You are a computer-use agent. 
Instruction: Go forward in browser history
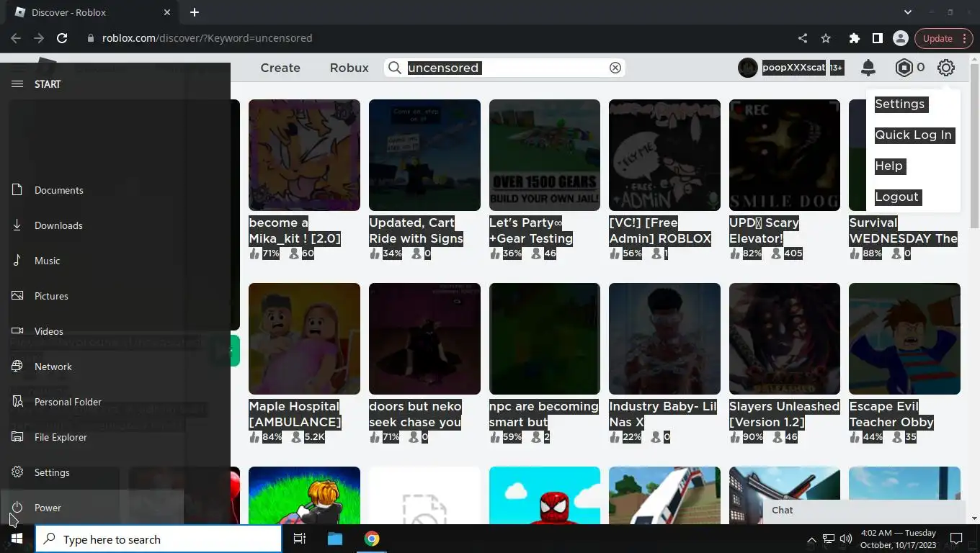pyautogui.click(x=39, y=38)
